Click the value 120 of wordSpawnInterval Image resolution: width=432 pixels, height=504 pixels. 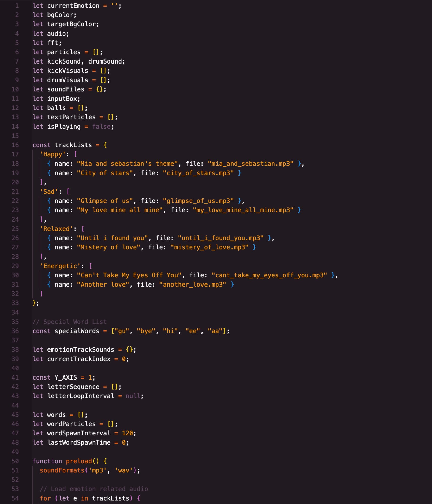tap(127, 433)
